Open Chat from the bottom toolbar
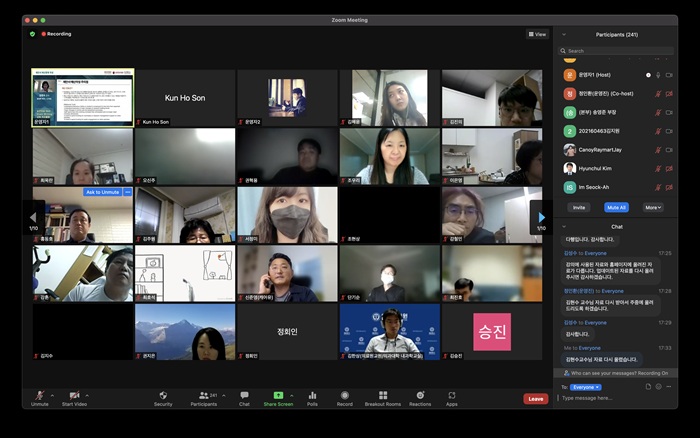This screenshot has width=700, height=438. pyautogui.click(x=244, y=396)
